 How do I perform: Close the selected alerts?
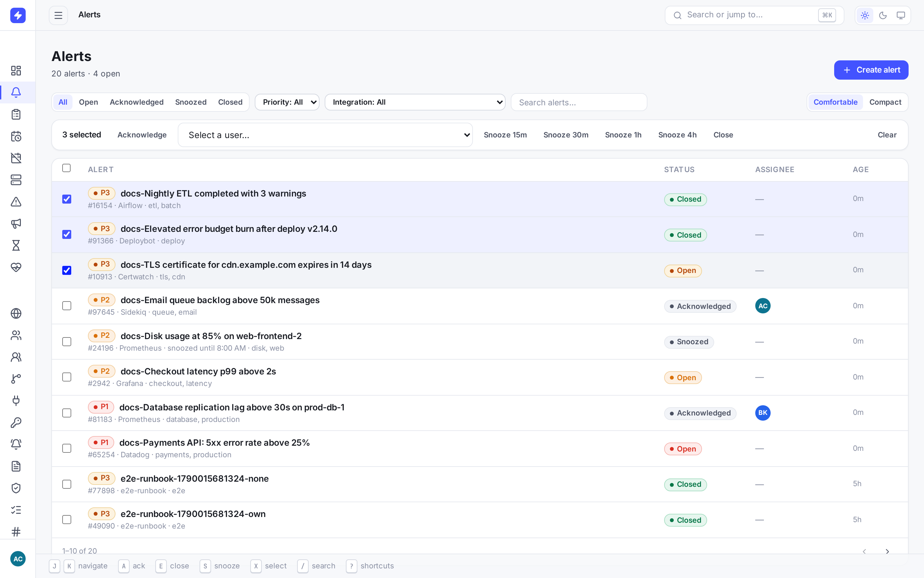point(723,135)
